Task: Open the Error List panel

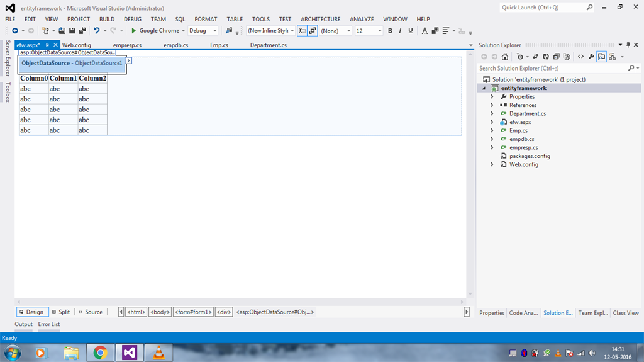Action: point(49,324)
